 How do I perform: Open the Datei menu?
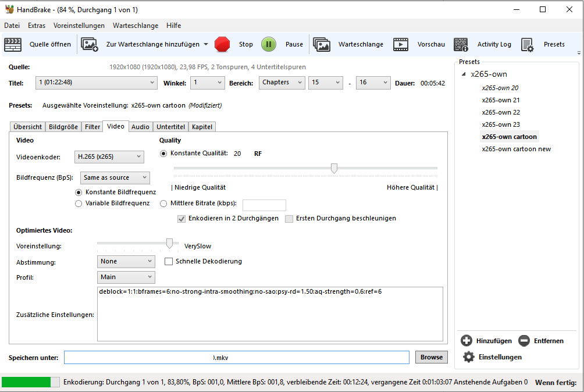click(12, 26)
